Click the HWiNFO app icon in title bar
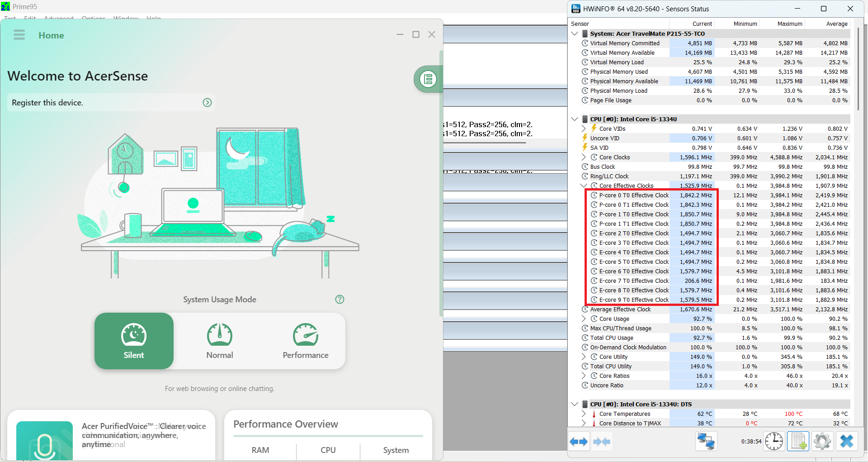 point(576,9)
